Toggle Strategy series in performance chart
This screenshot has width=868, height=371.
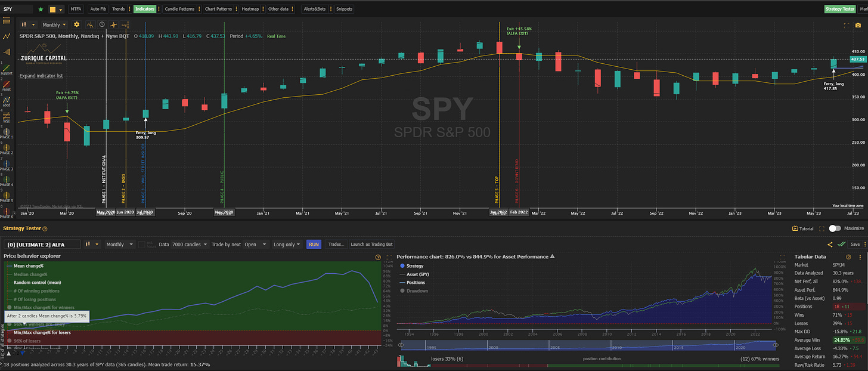click(x=411, y=265)
